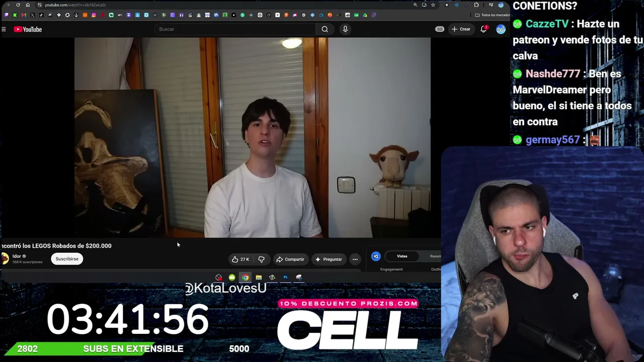Screen dimensions: 644x362
Task: Click the '568 K suscriptores' text
Action: click(27, 262)
